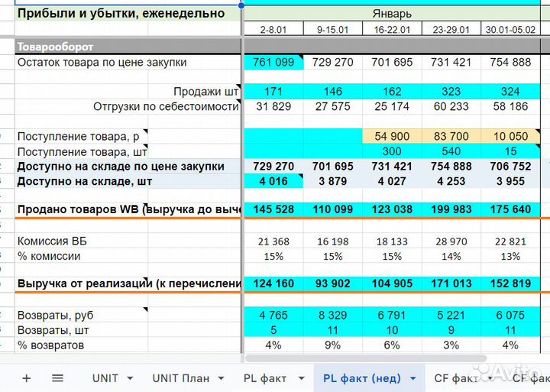Select the week header 23-29.01
This screenshot has height=392, width=550.
[451, 29]
